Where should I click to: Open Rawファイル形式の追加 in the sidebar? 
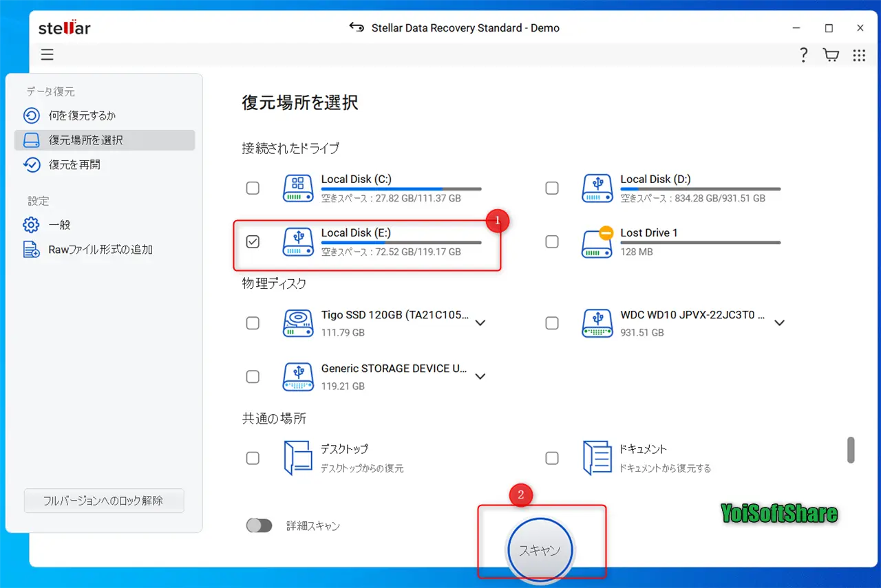[x=105, y=250]
